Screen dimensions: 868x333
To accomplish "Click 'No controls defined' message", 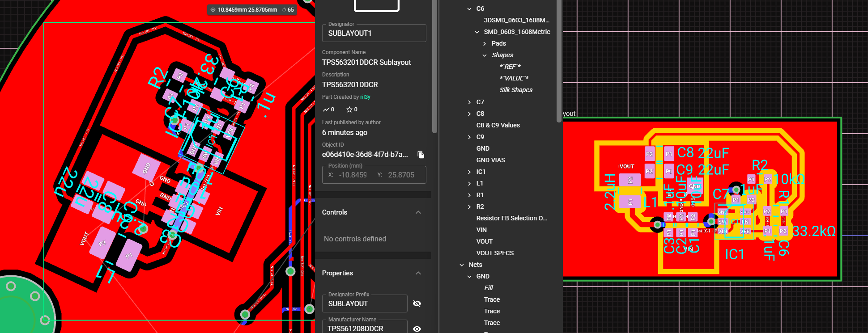I will click(355, 239).
